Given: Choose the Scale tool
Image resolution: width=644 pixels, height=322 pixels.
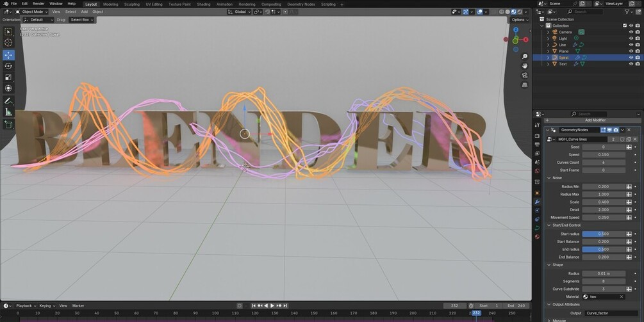Looking at the screenshot, I should pyautogui.click(x=8, y=77).
